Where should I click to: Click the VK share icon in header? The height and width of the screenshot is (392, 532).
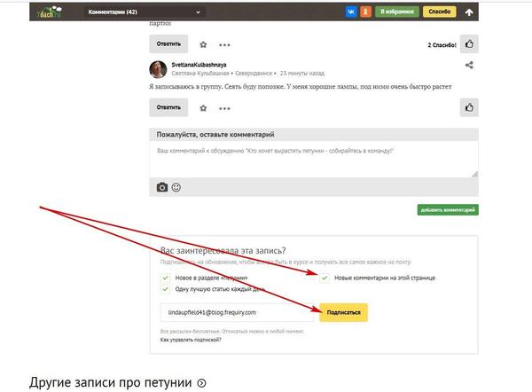[352, 12]
